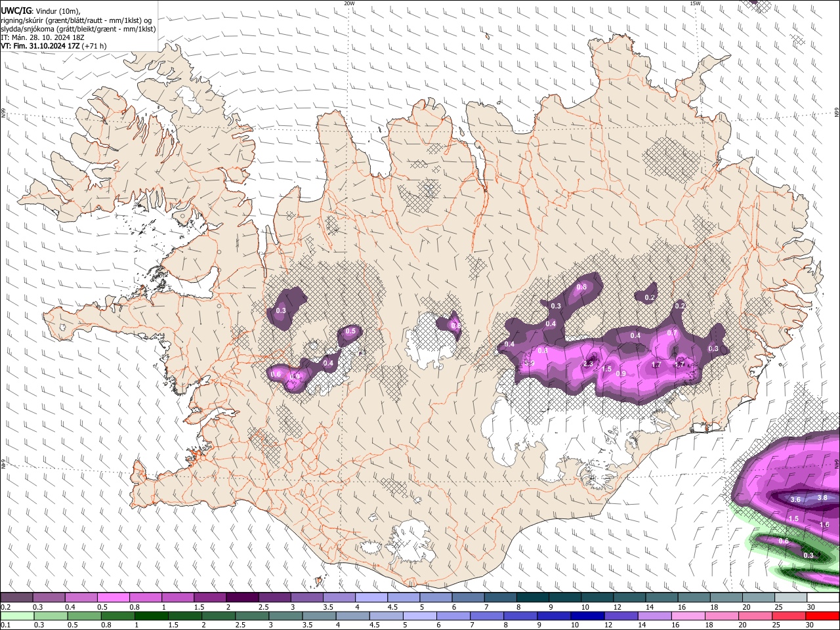Pick the dark teal snow swatch between 8 and 9
Screen dimensions: 840x630
pos(533,598)
